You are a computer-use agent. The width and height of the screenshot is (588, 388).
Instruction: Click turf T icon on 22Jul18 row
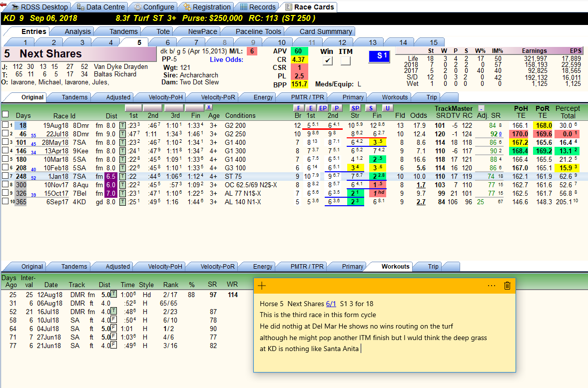tap(122, 134)
